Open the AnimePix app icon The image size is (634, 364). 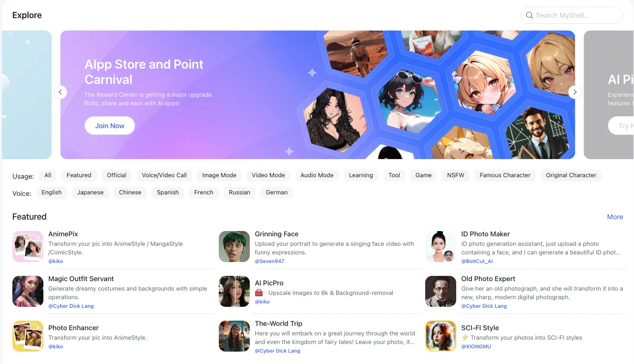tap(28, 246)
